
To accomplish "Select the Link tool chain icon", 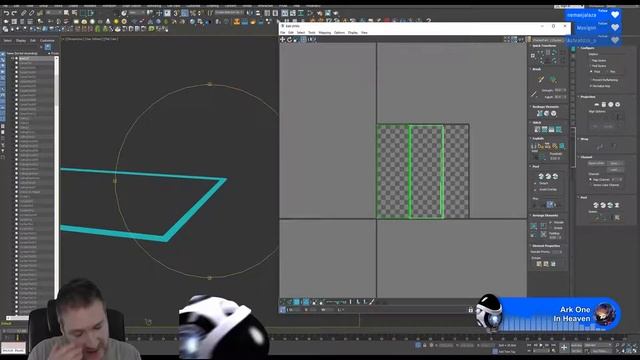I will (24, 13).
